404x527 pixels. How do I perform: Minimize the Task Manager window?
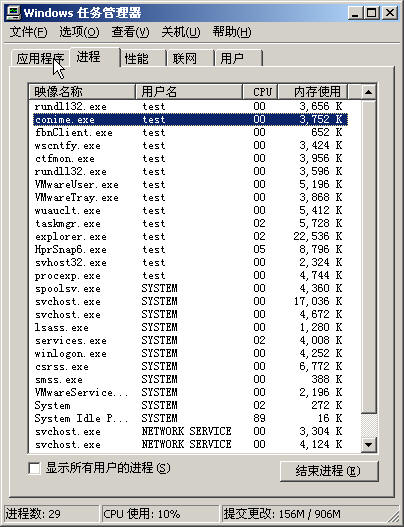356,13
